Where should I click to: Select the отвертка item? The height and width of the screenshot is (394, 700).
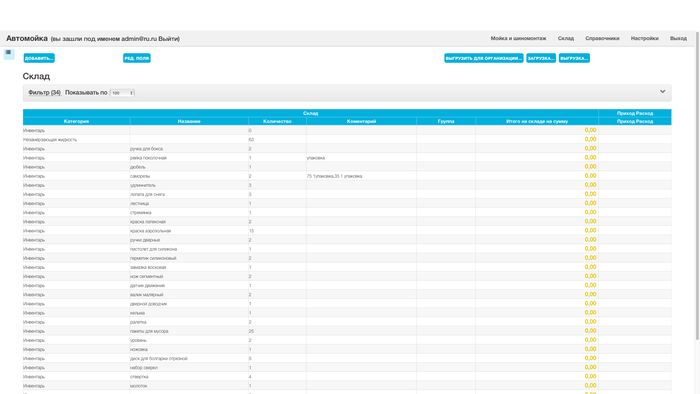139,377
